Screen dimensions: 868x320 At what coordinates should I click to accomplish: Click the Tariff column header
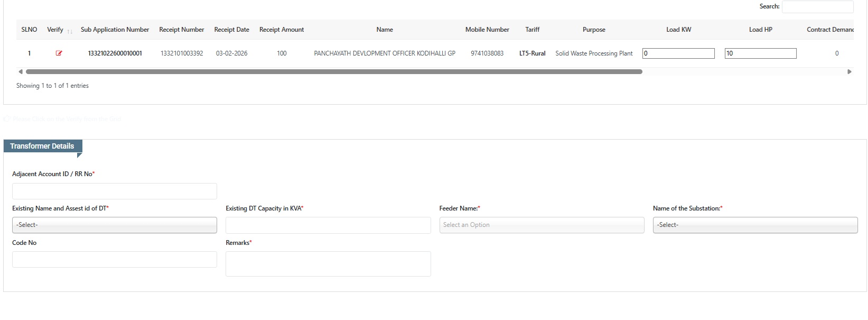pos(532,30)
